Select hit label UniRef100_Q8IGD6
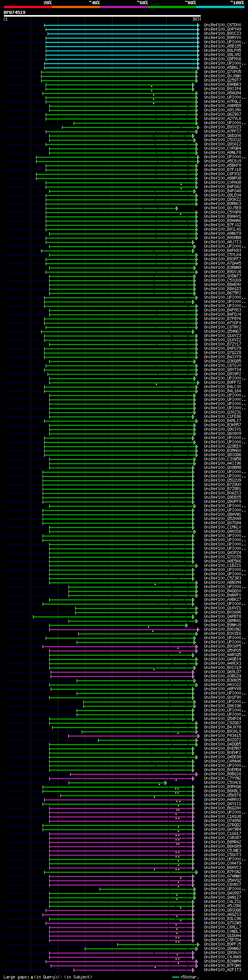Viewport: 248px width, 980px height. click(x=222, y=455)
